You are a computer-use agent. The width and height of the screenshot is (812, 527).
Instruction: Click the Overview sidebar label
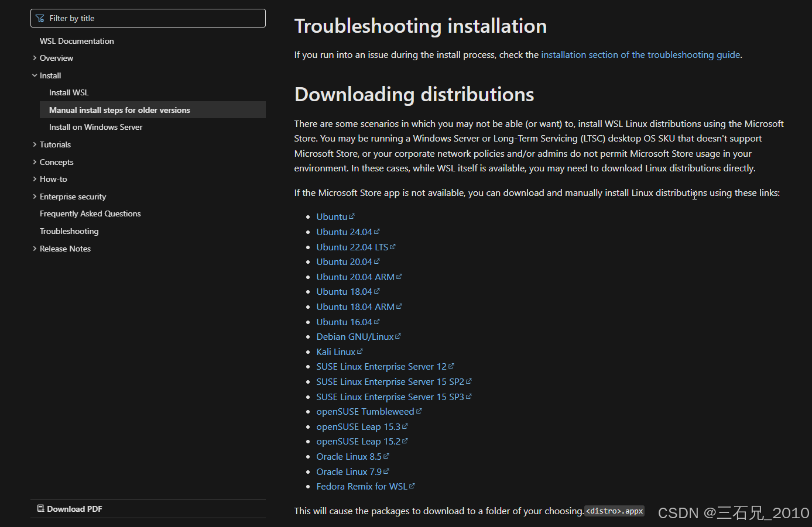pyautogui.click(x=56, y=58)
